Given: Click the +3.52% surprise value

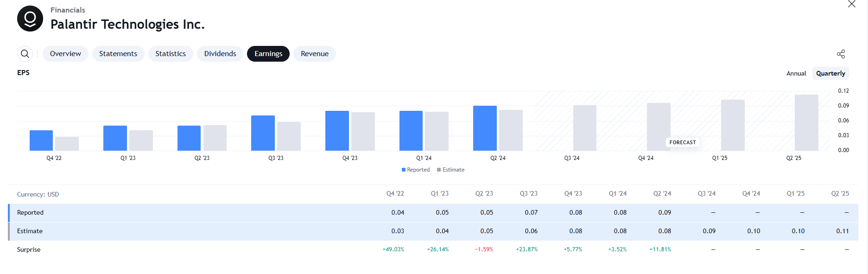Looking at the screenshot, I should click(x=617, y=249).
